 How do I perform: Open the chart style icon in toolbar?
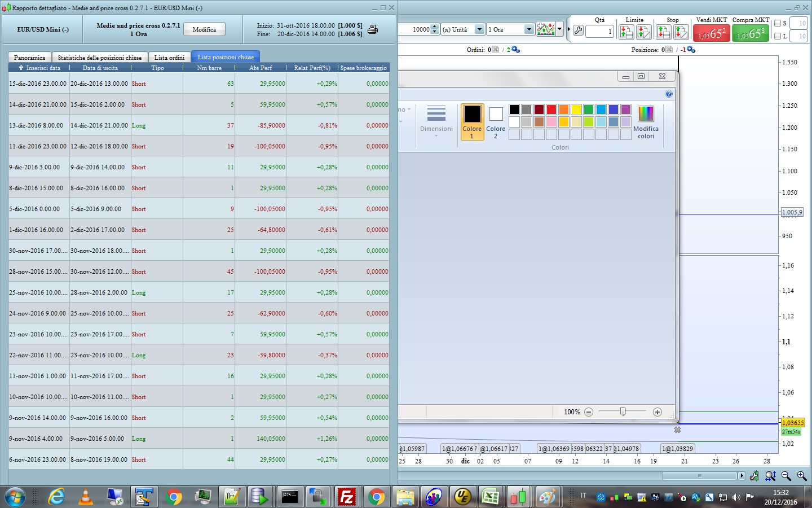coord(545,29)
